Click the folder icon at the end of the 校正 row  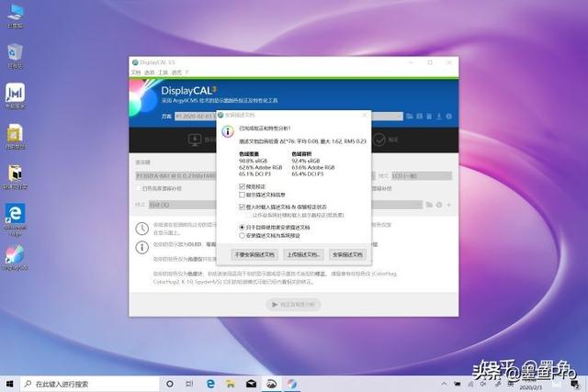[x=429, y=205]
